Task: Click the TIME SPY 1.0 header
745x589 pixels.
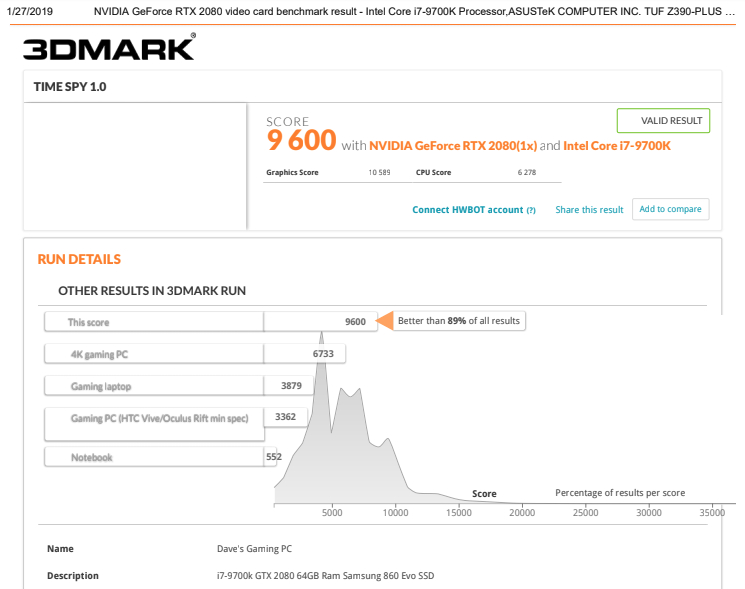Action: click(x=70, y=87)
